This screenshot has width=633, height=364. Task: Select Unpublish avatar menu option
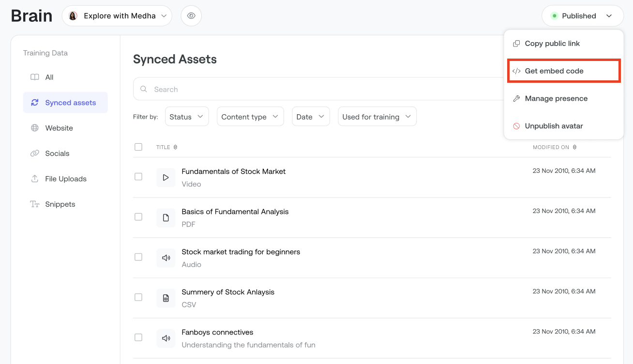554,126
